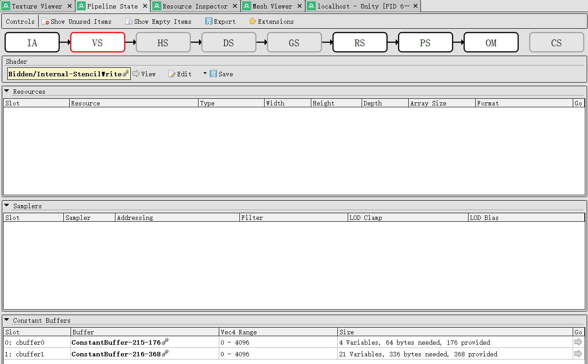Select the HS pipeline stage
This screenshot has height=364, width=588.
coord(163,43)
